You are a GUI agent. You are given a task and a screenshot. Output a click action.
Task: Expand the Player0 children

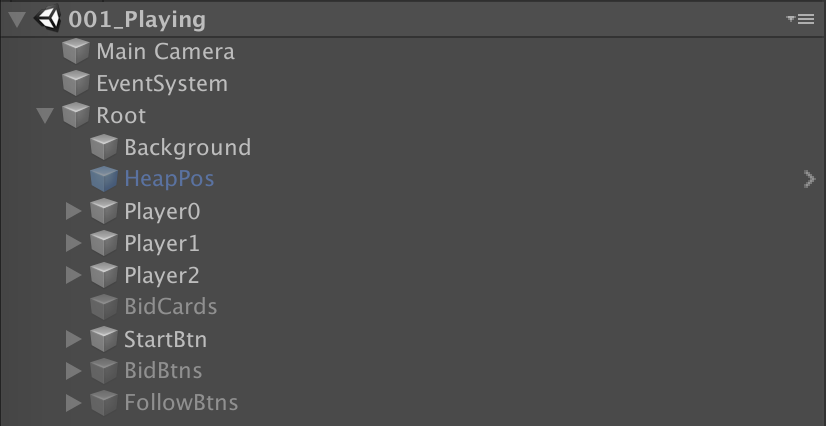[73, 212]
